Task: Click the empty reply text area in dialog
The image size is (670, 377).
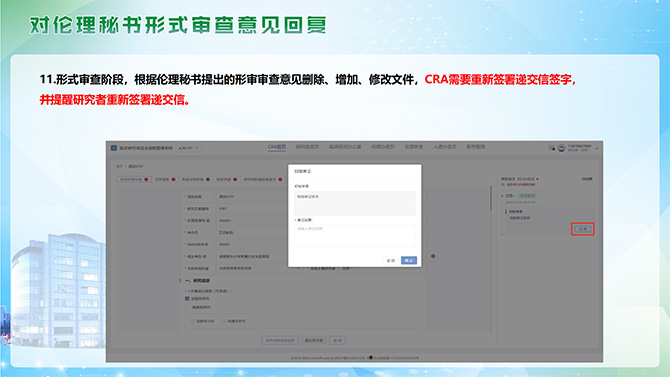Action: pos(355,236)
